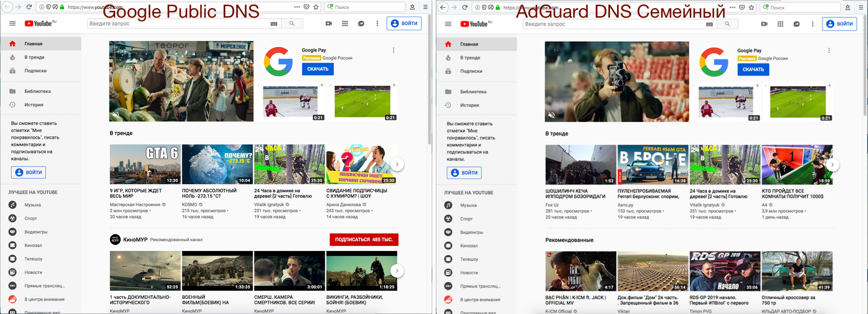Click left window vertical scrollbar
This screenshot has width=868, height=314.
(430, 78)
